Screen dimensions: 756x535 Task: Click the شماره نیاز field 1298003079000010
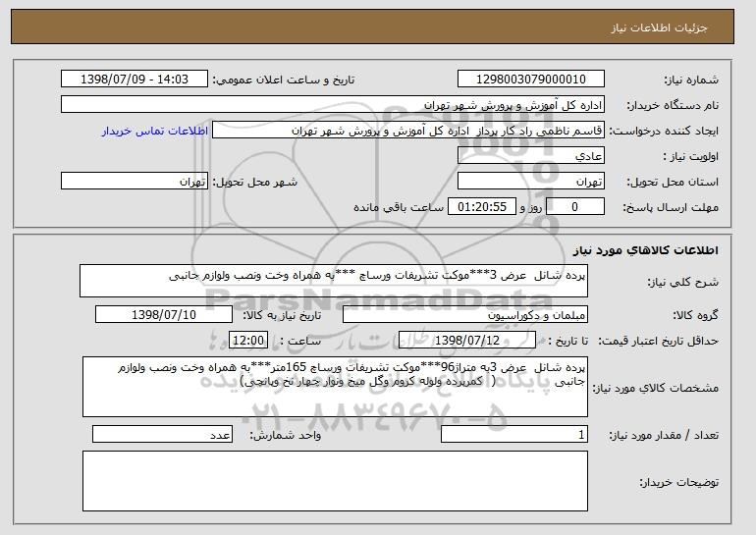pos(531,80)
